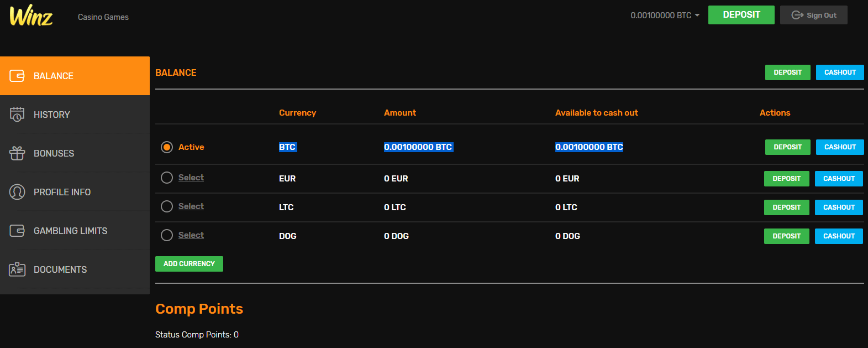Image resolution: width=868 pixels, height=348 pixels.
Task: Click LTC available to cash out value
Action: coord(566,207)
